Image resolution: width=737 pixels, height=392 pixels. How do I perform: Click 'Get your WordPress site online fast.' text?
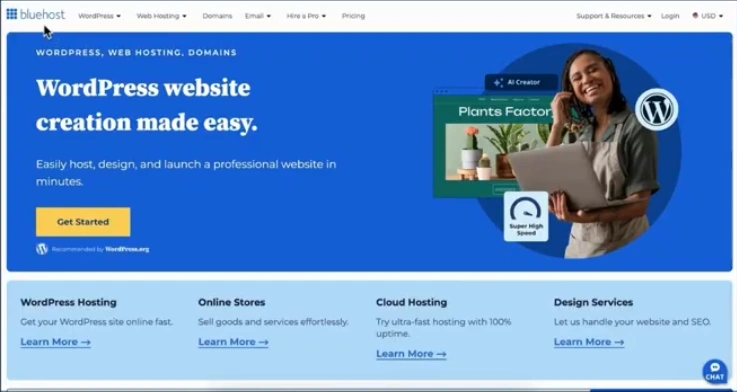point(96,322)
